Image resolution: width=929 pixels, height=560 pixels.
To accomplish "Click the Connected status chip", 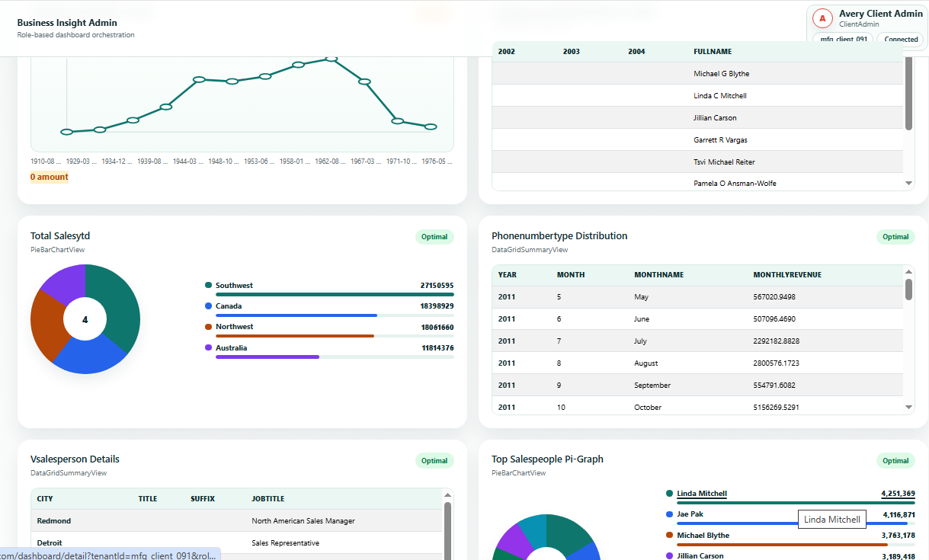I will tap(901, 39).
